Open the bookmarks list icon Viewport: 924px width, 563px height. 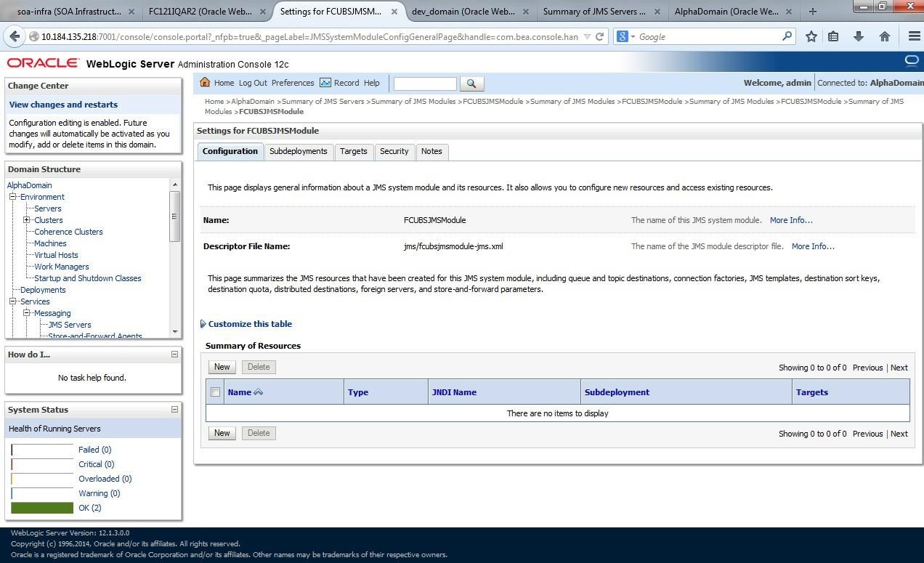(x=834, y=36)
